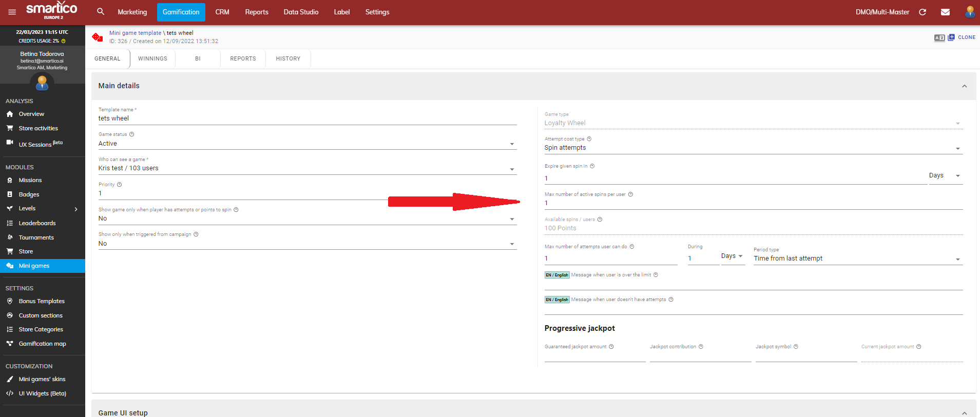Click help icon next to Game status

click(x=132, y=134)
